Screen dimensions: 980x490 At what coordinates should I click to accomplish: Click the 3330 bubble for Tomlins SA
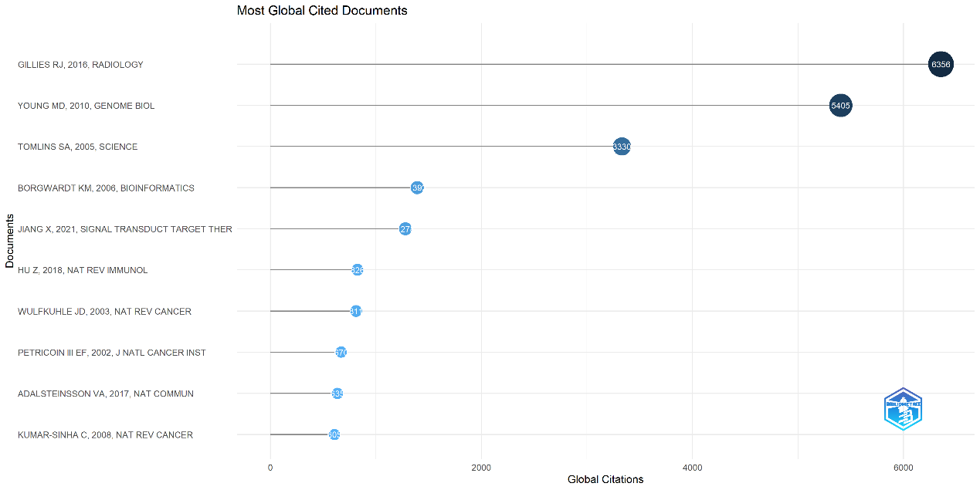(622, 147)
